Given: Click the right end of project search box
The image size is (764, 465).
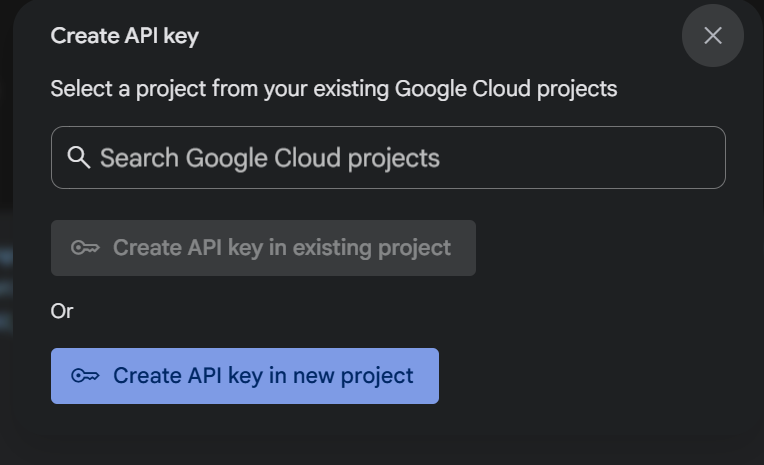Looking at the screenshot, I should coord(700,158).
